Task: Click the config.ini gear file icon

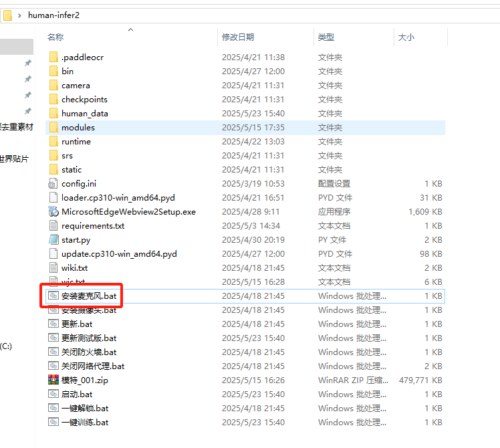Action: pos(53,183)
